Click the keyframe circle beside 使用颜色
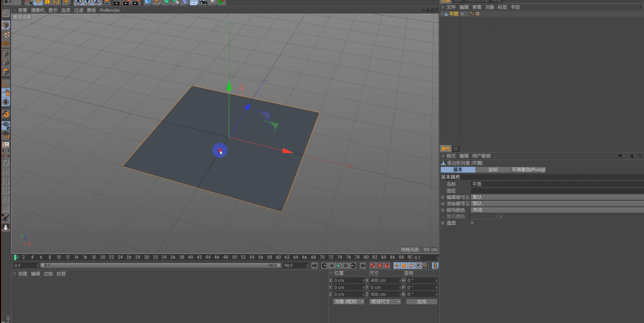This screenshot has height=323, width=644. pos(443,210)
